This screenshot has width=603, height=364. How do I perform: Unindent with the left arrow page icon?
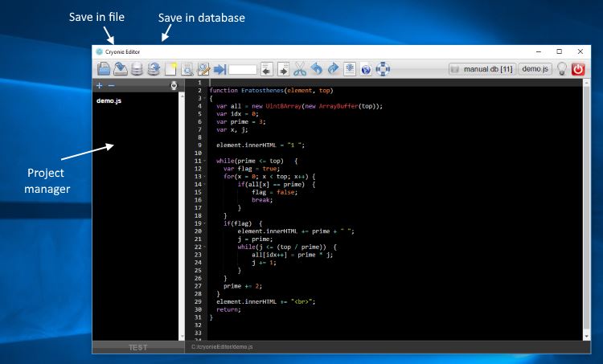tap(266, 69)
